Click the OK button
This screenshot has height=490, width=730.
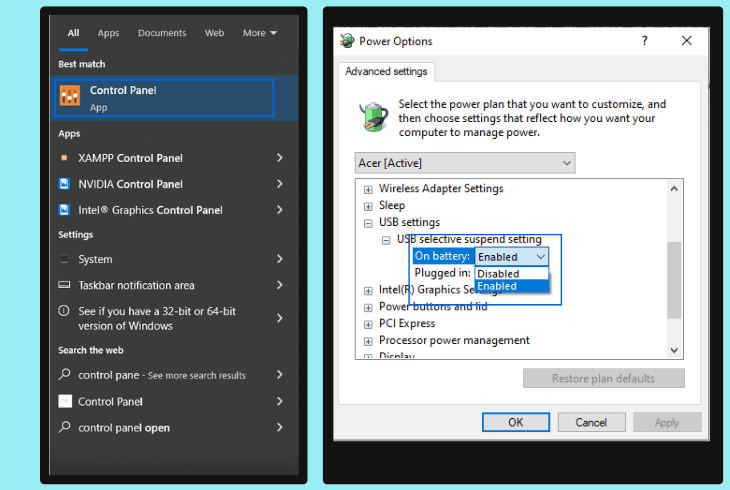pos(516,422)
